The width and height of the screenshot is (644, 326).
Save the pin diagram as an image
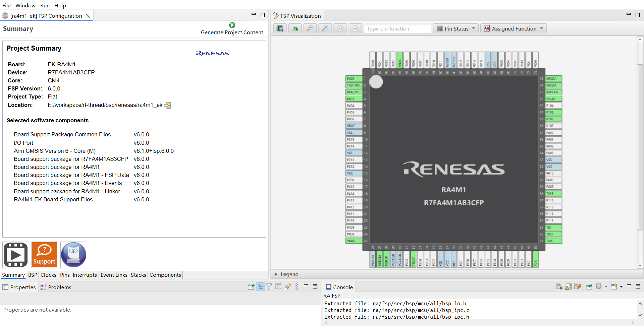280,28
